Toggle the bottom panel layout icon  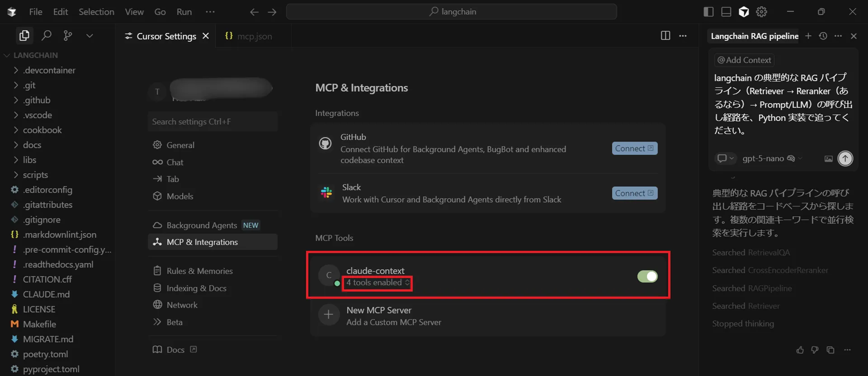[x=726, y=12]
